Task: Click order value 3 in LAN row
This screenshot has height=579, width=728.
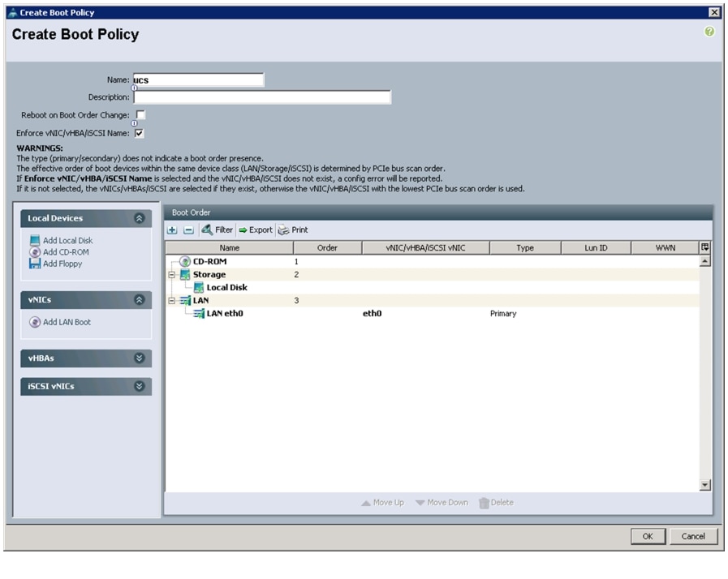Action: (296, 301)
